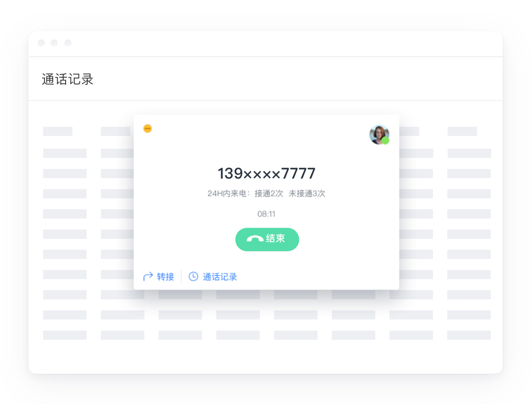Click the 24H内来电 label text
Image resolution: width=532 pixels, height=404 pixels.
(227, 194)
